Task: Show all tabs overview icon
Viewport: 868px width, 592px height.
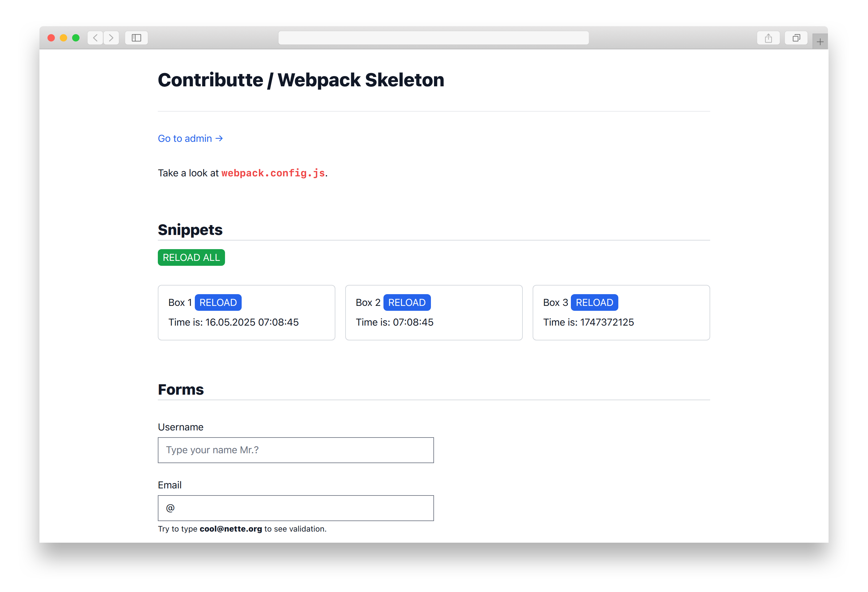Action: click(796, 38)
